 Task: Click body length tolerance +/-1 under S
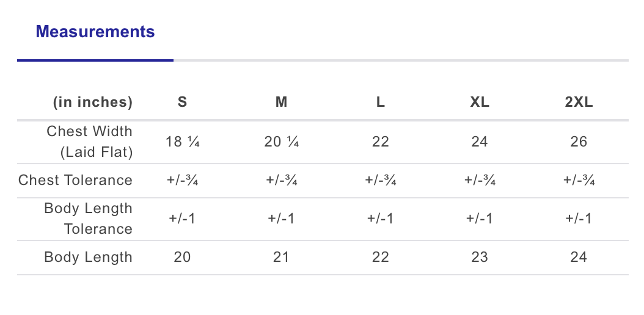pyautogui.click(x=182, y=219)
